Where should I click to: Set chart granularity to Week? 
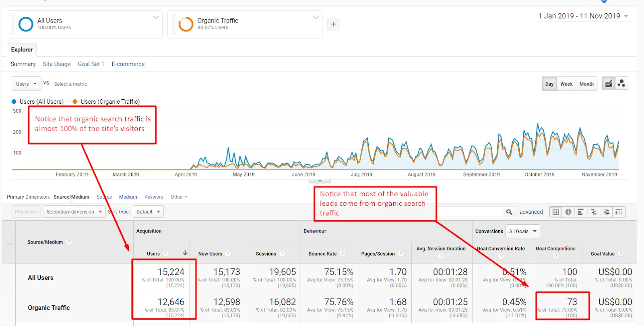point(566,84)
